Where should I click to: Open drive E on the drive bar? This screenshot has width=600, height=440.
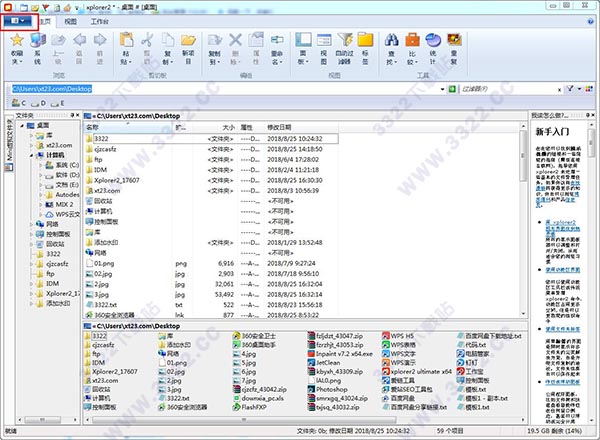[57, 103]
